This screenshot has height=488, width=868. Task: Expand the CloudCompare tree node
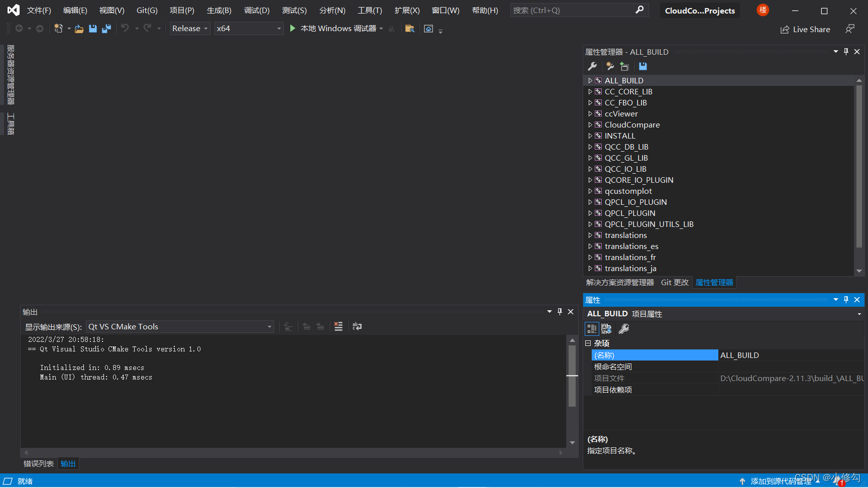[590, 125]
